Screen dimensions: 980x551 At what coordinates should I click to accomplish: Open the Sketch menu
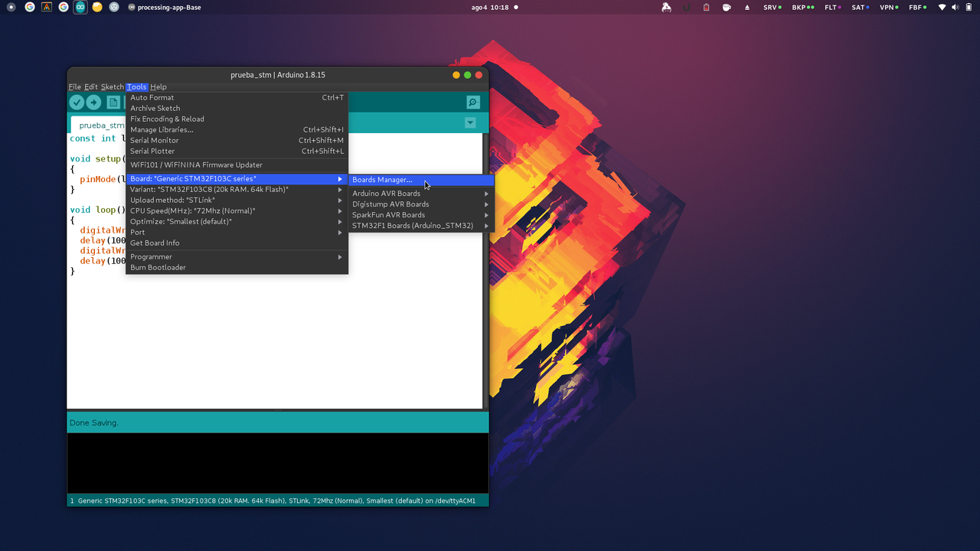point(113,86)
